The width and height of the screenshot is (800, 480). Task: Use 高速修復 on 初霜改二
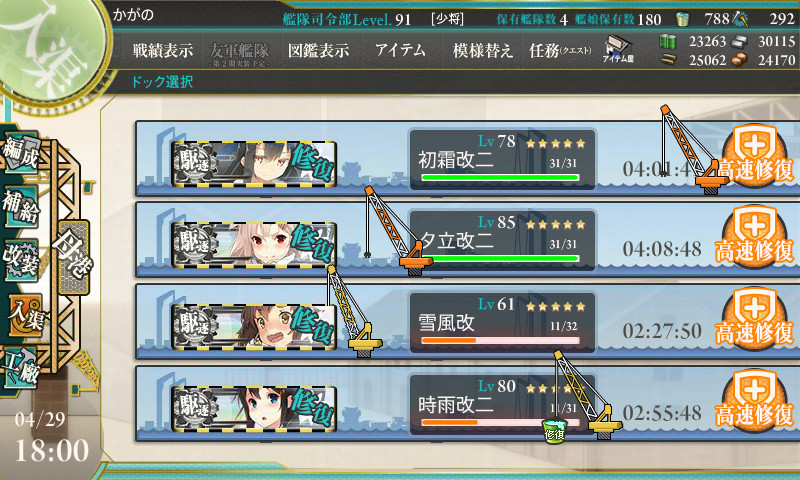[x=754, y=157]
